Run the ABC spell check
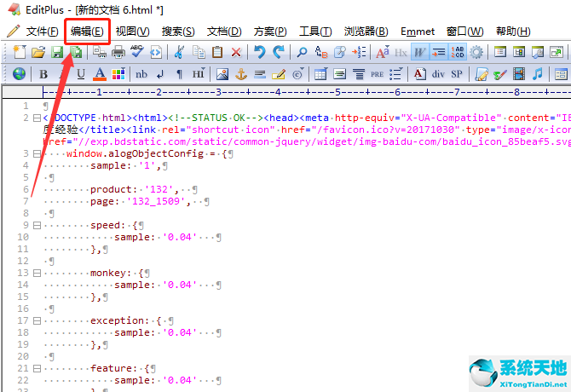This screenshot has height=392, width=571. coord(137,52)
